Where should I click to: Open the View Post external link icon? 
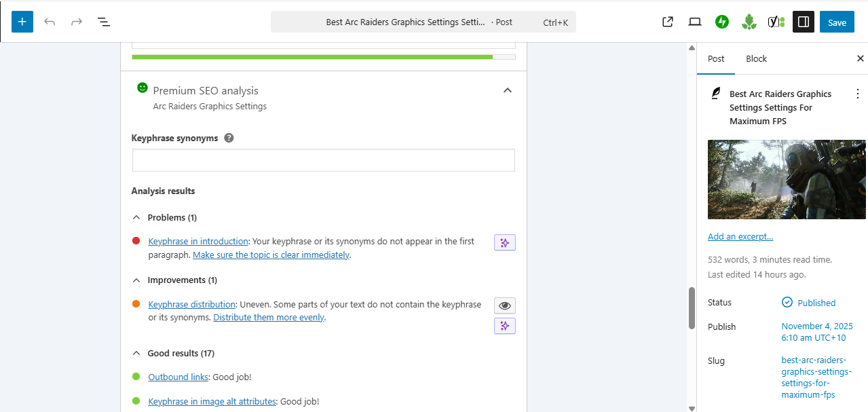tap(668, 22)
